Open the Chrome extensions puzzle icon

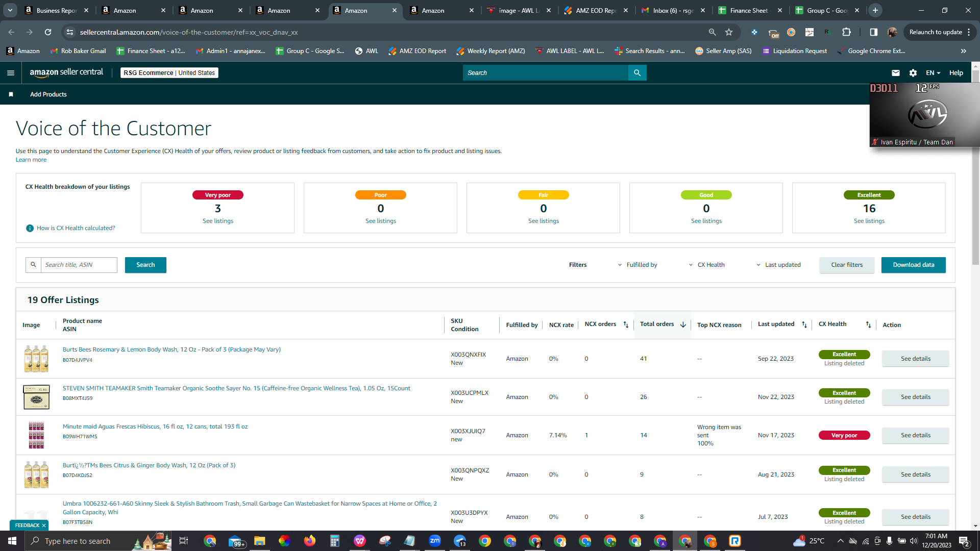point(846,32)
